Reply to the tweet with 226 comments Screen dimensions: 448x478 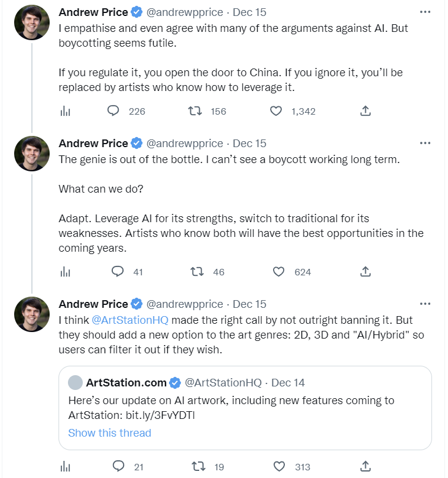coord(114,111)
